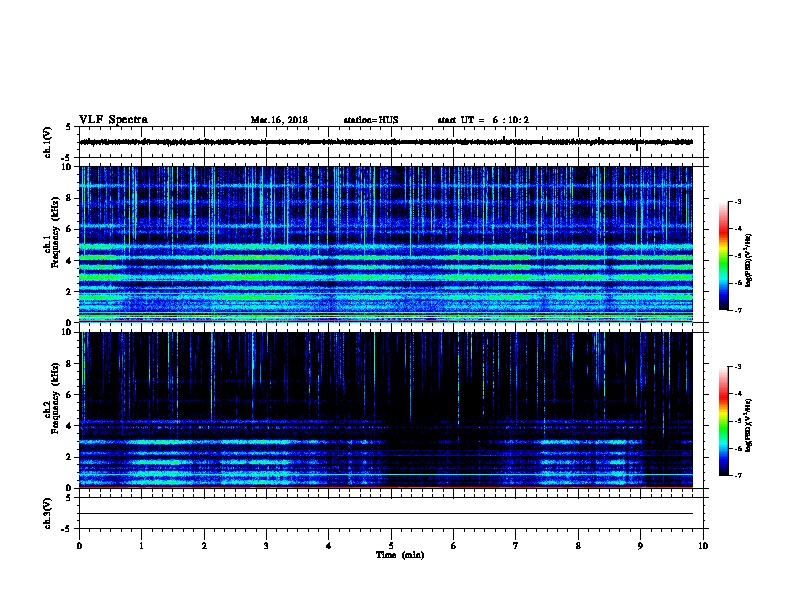The height and width of the screenshot is (612, 792).
Task: Click the "4" kHz tick on ch.1 frequency axis
Action: point(69,261)
